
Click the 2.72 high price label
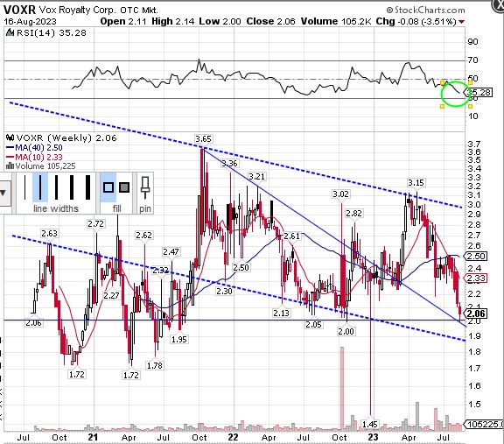coord(95,223)
